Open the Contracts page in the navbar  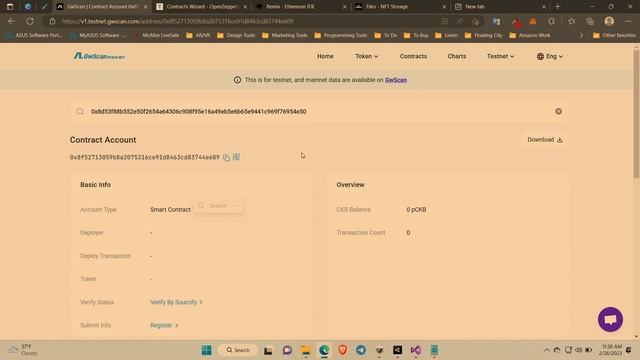pyautogui.click(x=413, y=56)
